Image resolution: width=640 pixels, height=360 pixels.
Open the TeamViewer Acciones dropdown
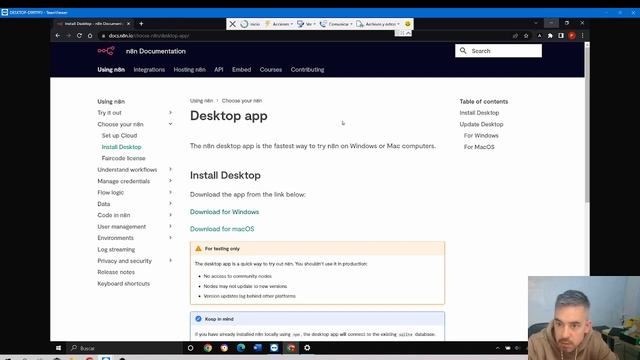click(279, 24)
